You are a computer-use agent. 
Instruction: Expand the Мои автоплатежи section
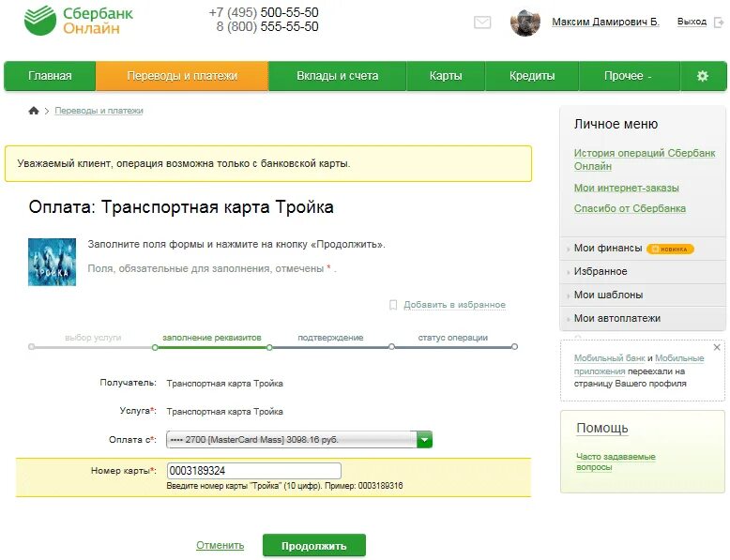[x=616, y=318]
